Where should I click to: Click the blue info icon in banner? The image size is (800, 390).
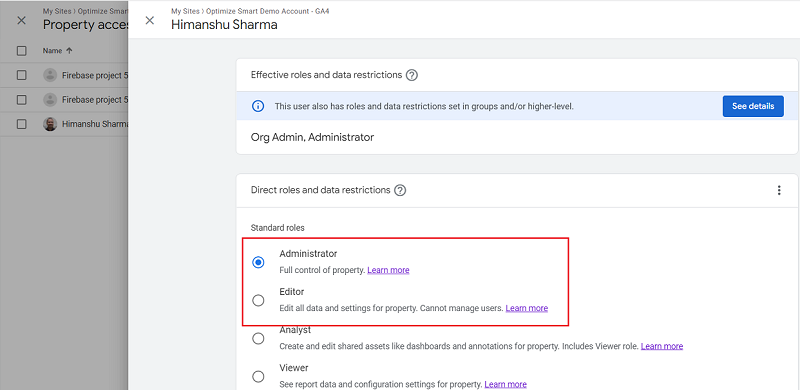point(258,106)
